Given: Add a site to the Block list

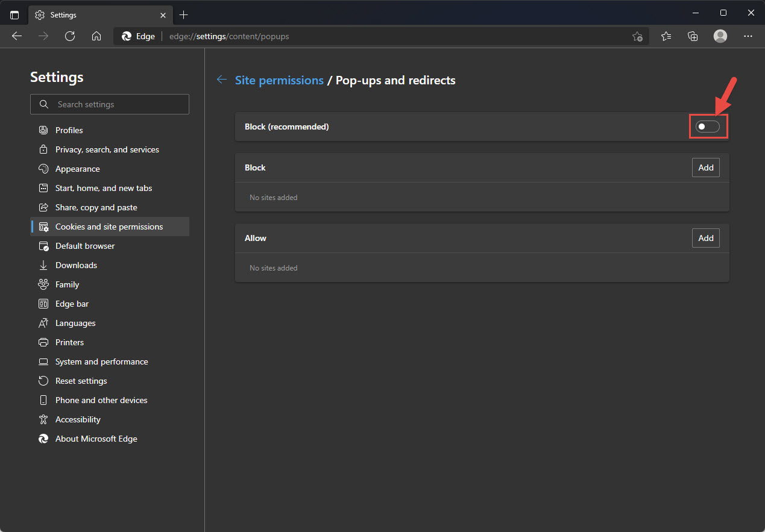Looking at the screenshot, I should point(706,167).
